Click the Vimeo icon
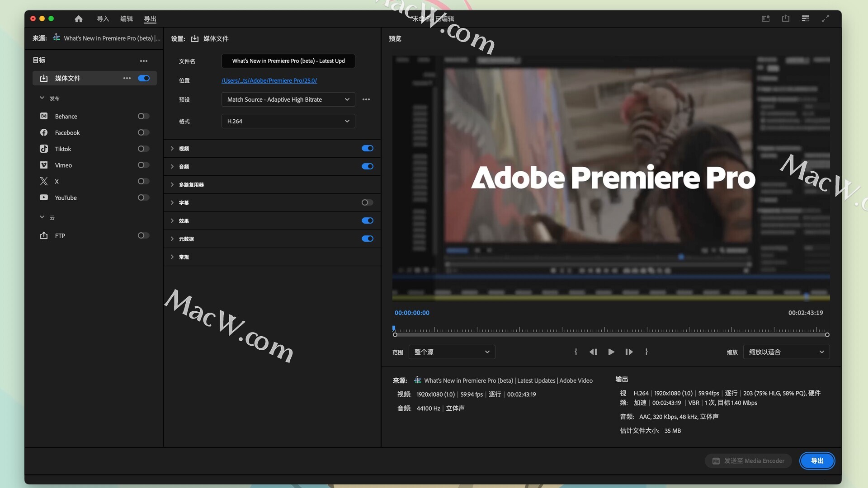The height and width of the screenshot is (488, 868). coord(44,165)
